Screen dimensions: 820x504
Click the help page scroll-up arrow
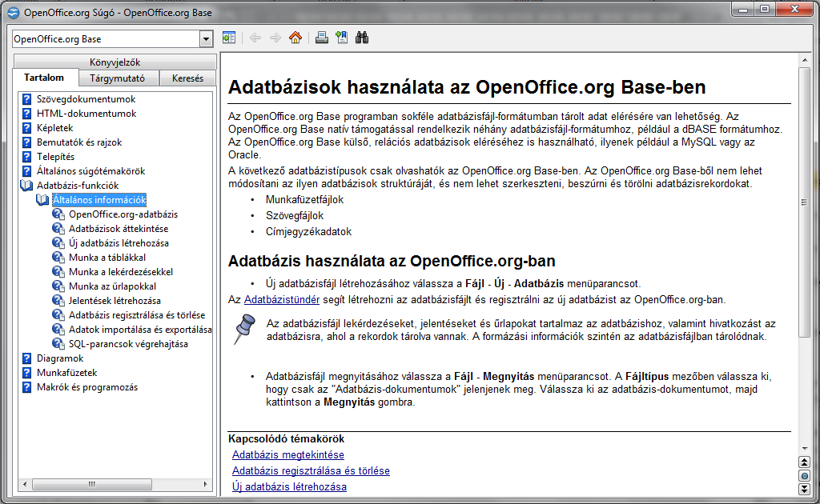tap(804, 61)
